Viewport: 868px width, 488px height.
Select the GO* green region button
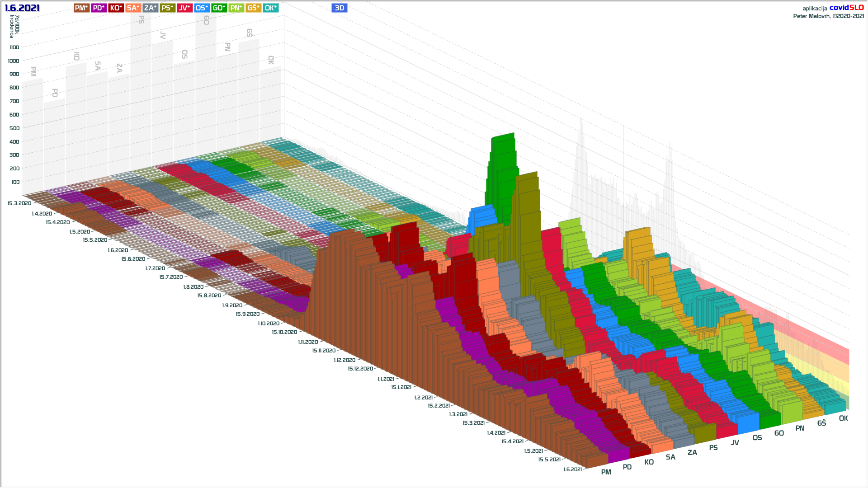(x=219, y=8)
